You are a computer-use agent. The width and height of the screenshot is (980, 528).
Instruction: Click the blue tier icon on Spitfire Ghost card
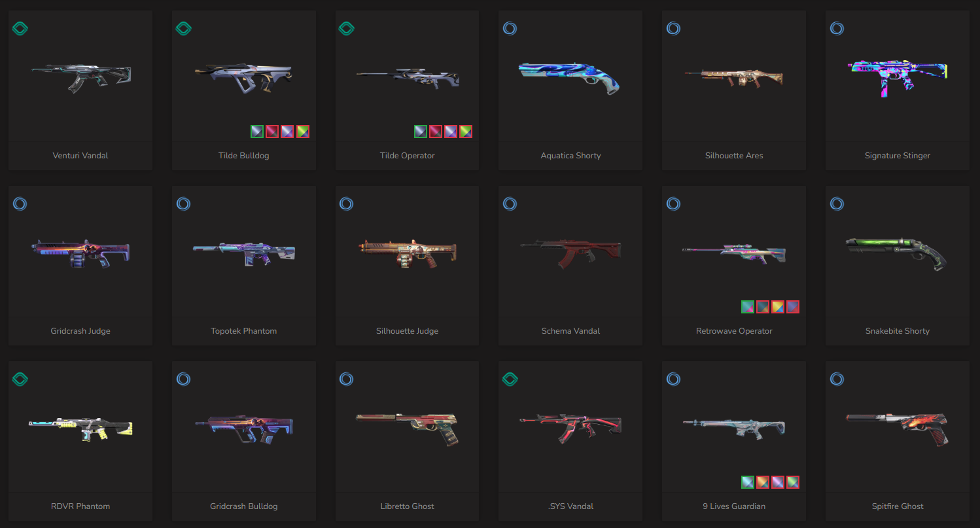pos(837,379)
